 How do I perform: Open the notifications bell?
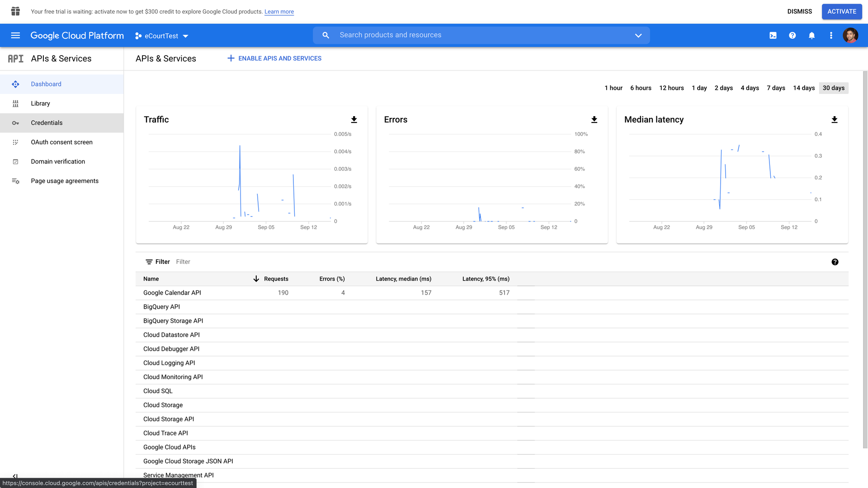coord(811,35)
